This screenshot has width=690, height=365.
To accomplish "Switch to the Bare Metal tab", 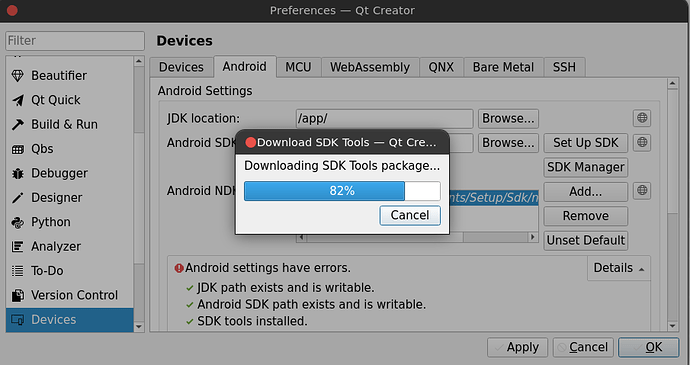I will pos(503,67).
